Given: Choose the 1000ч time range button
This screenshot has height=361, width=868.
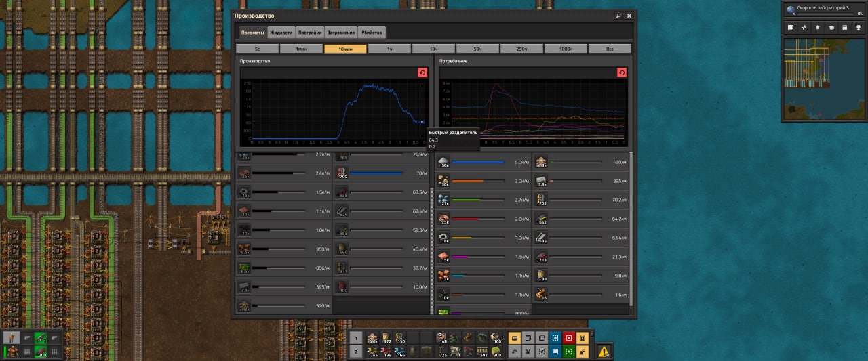Looking at the screenshot, I should (x=566, y=49).
